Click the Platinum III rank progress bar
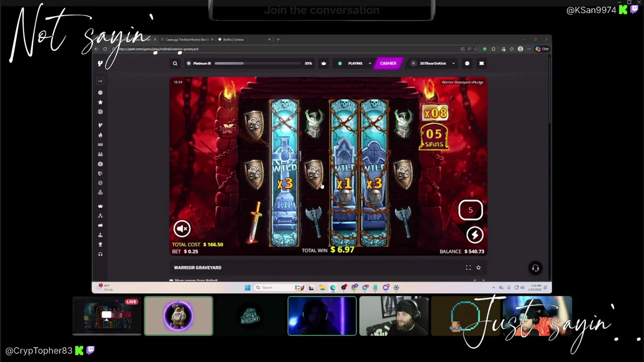The width and height of the screenshot is (644, 362). coord(249,63)
